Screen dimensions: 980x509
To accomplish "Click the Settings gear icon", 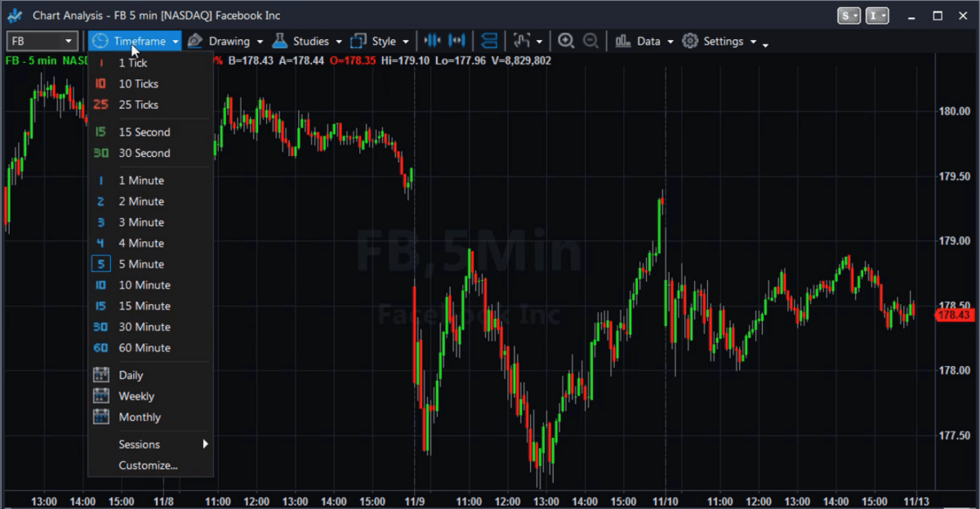I will click(x=690, y=41).
